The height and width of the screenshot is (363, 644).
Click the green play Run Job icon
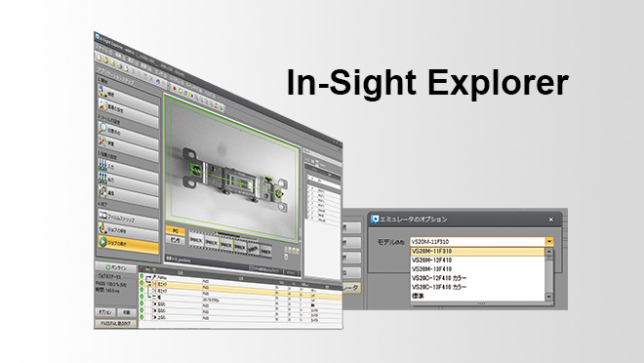coord(102,241)
